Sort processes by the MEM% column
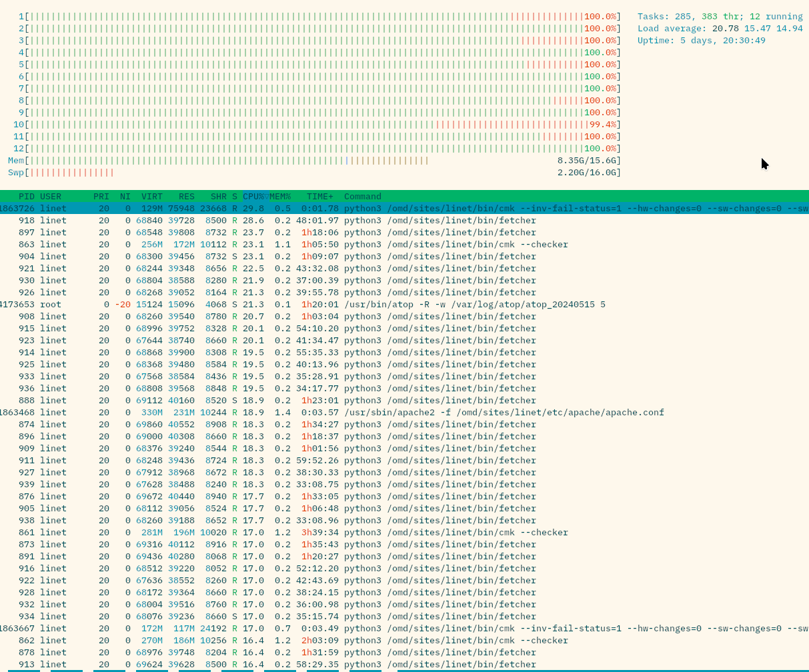809x672 pixels. (281, 196)
